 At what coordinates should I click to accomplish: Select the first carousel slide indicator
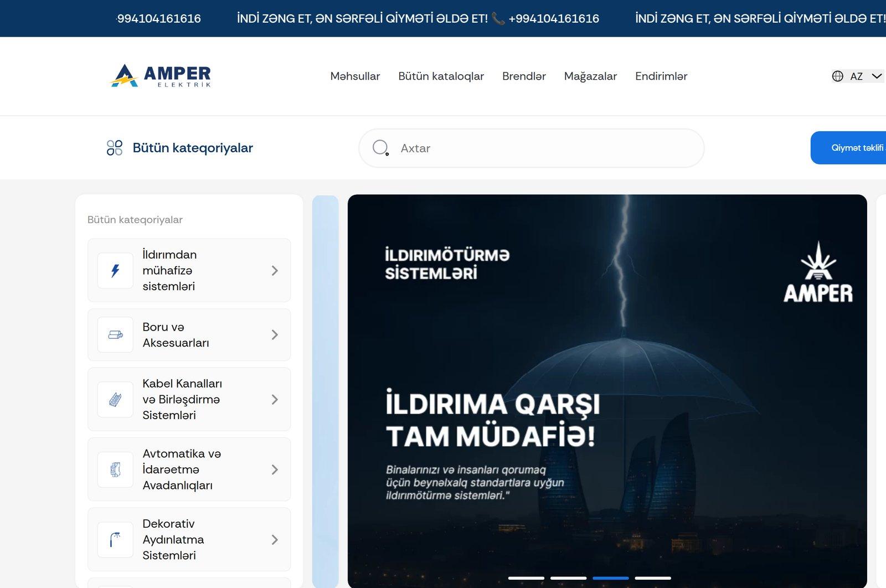(x=526, y=578)
